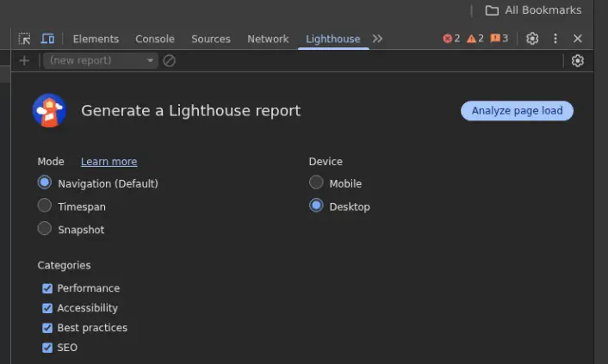This screenshot has height=364, width=608.
Task: Open the DevTools three-dot menu
Action: pos(555,39)
